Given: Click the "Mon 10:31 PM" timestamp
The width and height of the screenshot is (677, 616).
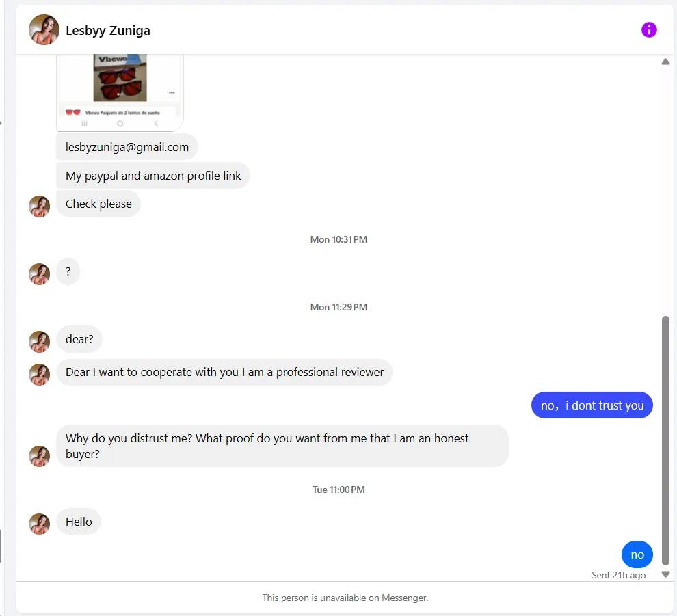Looking at the screenshot, I should 338,239.
